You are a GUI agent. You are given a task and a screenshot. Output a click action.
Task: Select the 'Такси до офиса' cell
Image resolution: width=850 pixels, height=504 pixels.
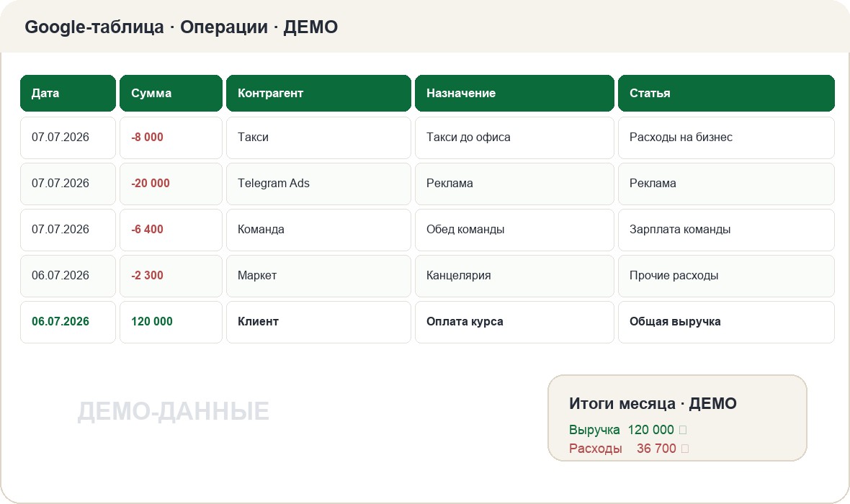tap(514, 138)
